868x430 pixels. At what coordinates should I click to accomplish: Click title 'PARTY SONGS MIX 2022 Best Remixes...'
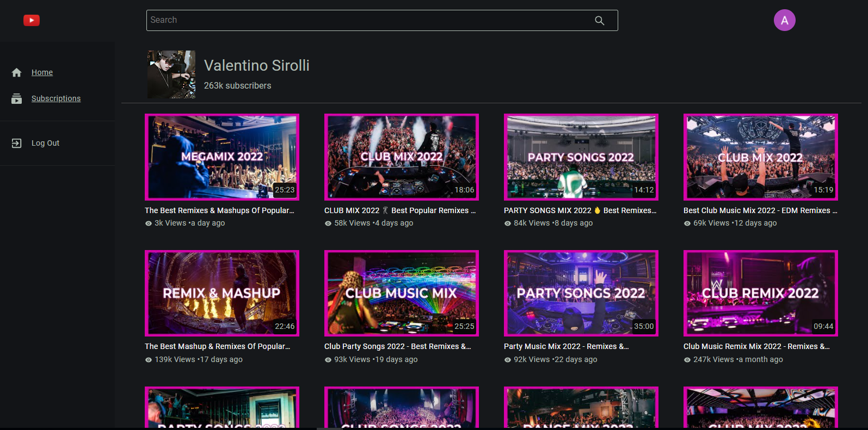[x=580, y=210]
